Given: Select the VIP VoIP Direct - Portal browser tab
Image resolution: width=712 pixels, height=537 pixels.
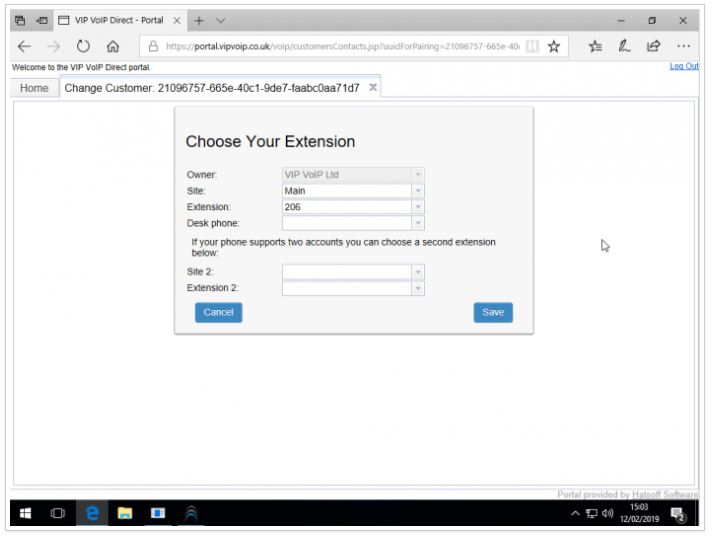Looking at the screenshot, I should [119, 20].
